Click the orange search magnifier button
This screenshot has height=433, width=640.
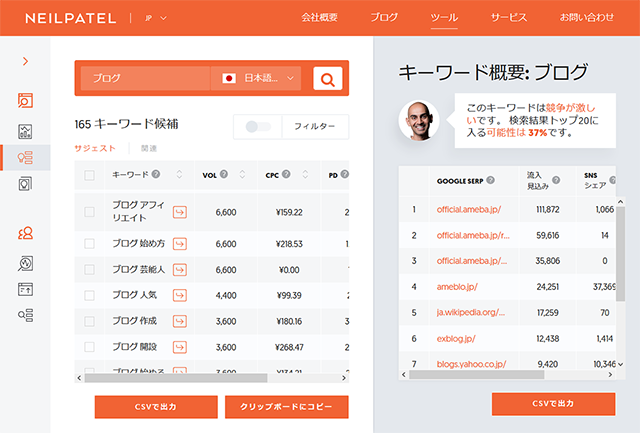328,78
